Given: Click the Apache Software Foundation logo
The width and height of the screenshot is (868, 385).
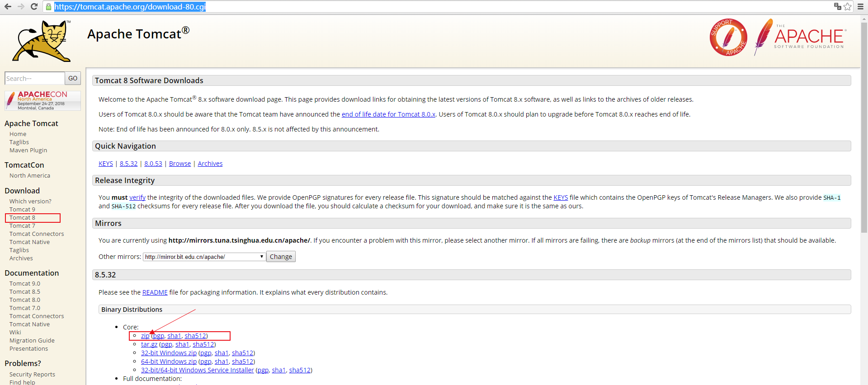Looking at the screenshot, I should tap(800, 37).
